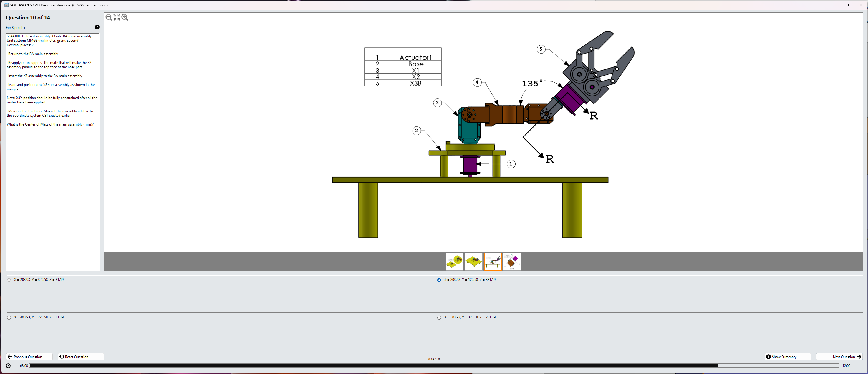868x374 pixels.
Task: Click the zoom in magnifier icon
Action: click(x=125, y=17)
